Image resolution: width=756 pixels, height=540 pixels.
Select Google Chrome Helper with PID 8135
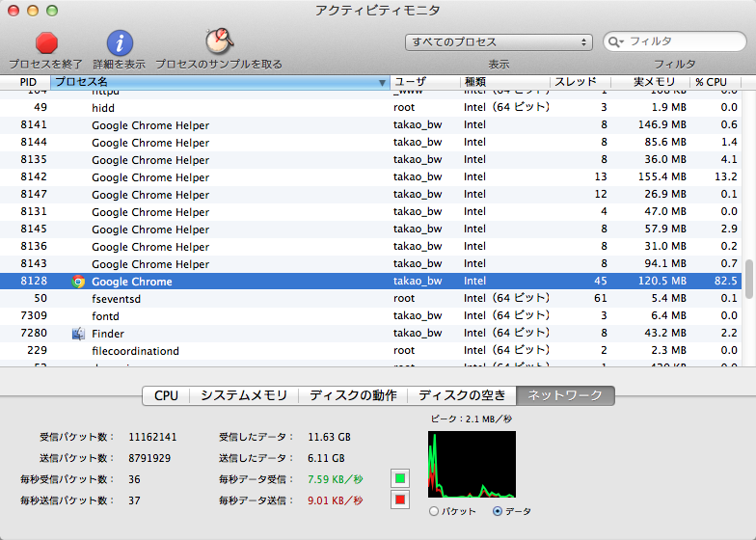point(370,160)
